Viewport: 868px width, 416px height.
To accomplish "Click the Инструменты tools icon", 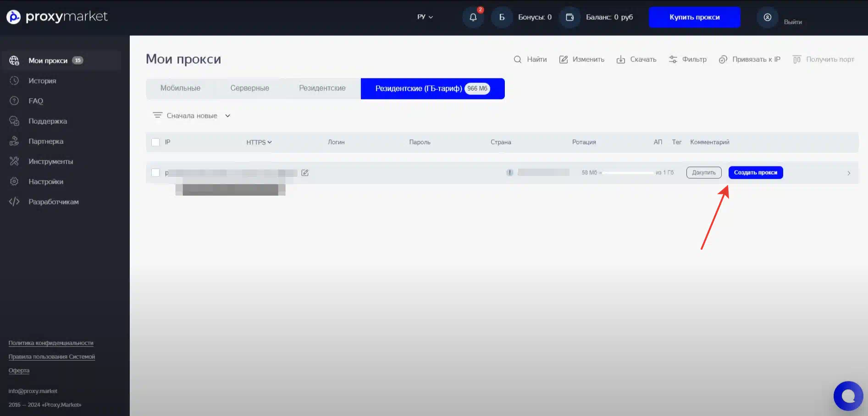I will tap(14, 161).
